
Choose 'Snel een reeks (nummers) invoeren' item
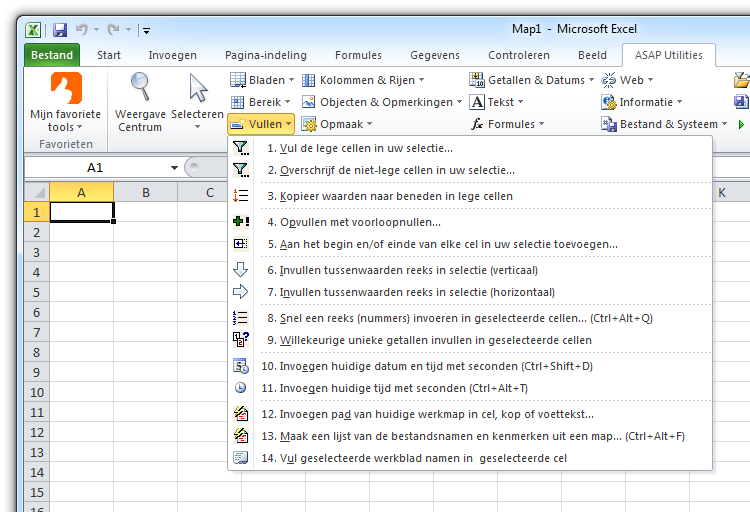click(x=470, y=318)
